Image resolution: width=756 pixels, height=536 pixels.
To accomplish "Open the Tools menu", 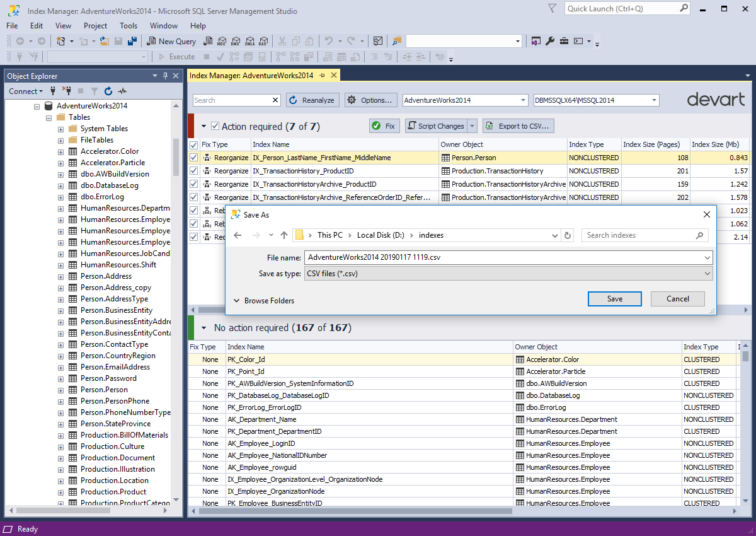I will [x=129, y=26].
